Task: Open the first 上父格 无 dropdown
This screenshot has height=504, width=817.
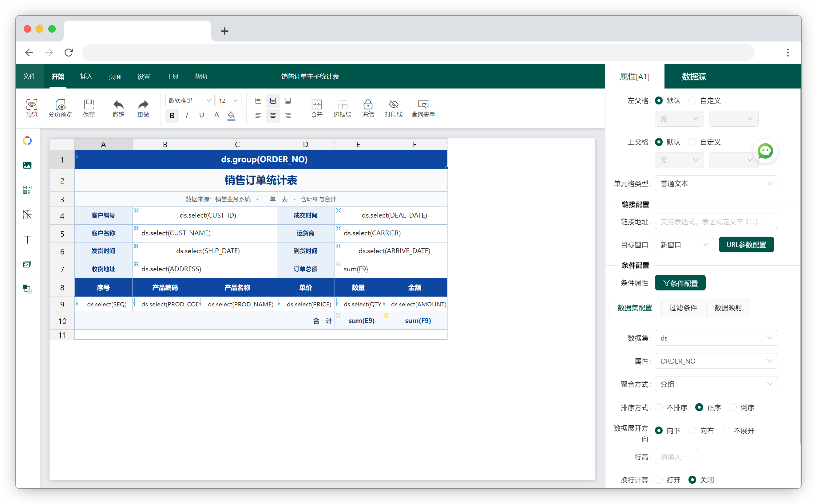Action: (x=679, y=160)
